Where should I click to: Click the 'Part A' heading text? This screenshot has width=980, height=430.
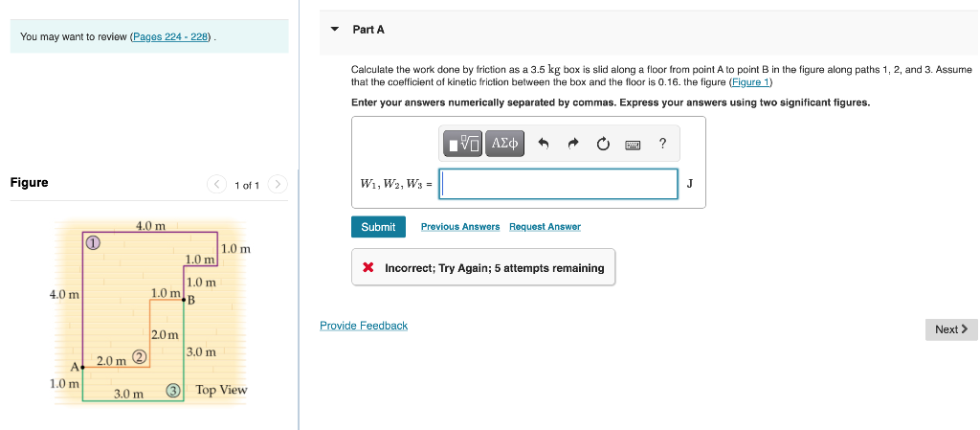pyautogui.click(x=368, y=30)
